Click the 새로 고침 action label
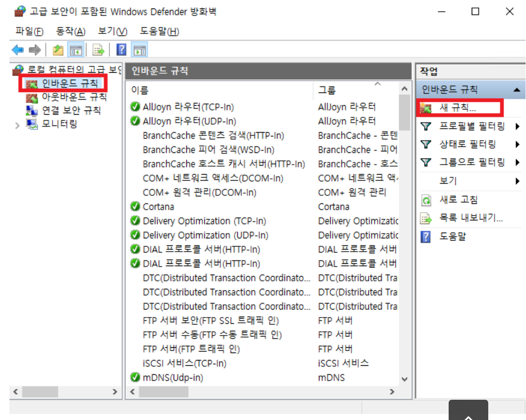The height and width of the screenshot is (420, 526). pyautogui.click(x=458, y=200)
